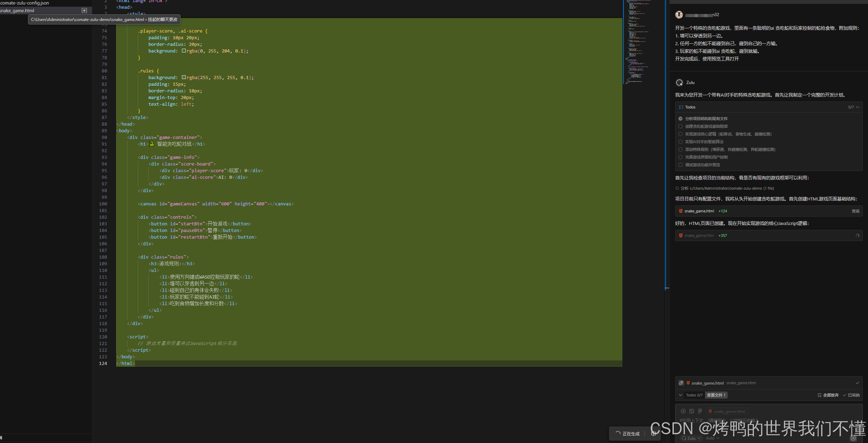Click the Figma icon in chat input
Viewport: 868px width, 443px height.
[x=700, y=411]
